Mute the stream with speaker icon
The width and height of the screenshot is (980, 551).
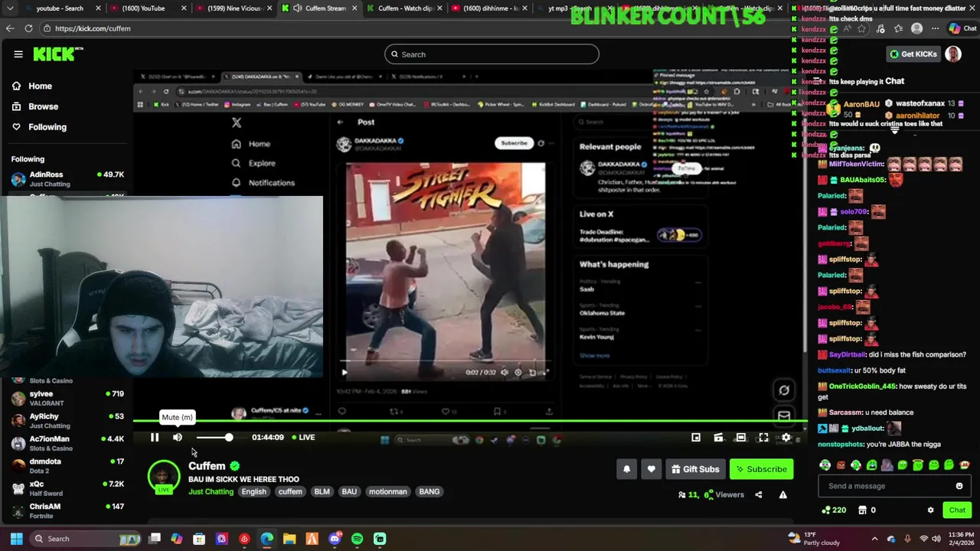click(178, 437)
